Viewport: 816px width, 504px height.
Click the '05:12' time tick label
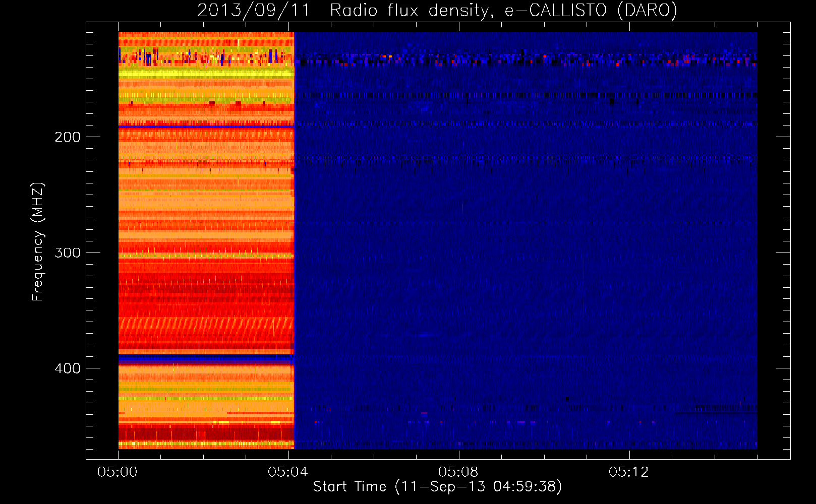tap(629, 472)
